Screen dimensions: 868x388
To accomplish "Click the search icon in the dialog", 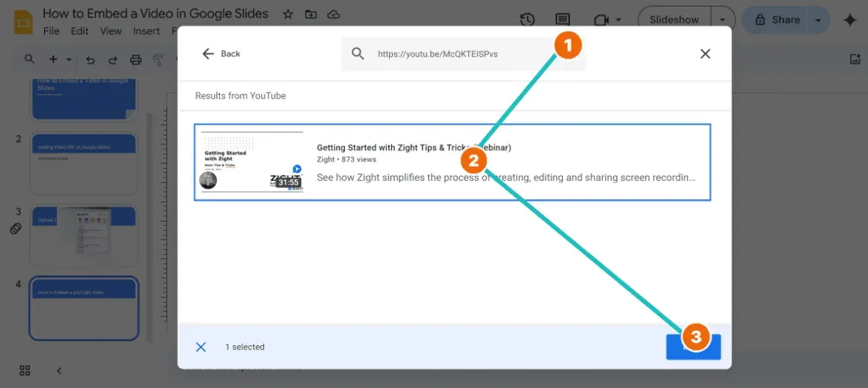I will [358, 54].
